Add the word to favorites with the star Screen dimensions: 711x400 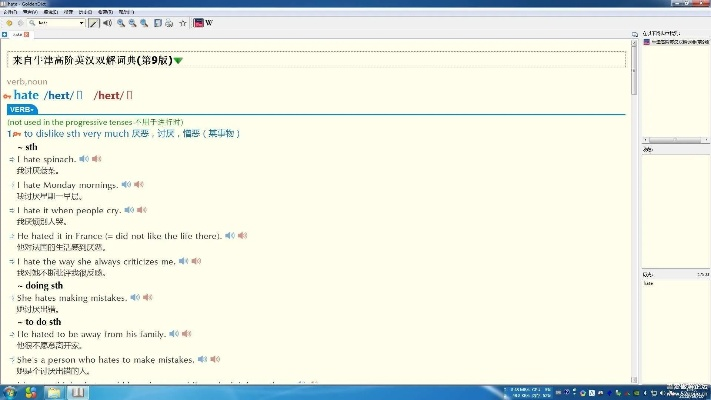pos(183,23)
